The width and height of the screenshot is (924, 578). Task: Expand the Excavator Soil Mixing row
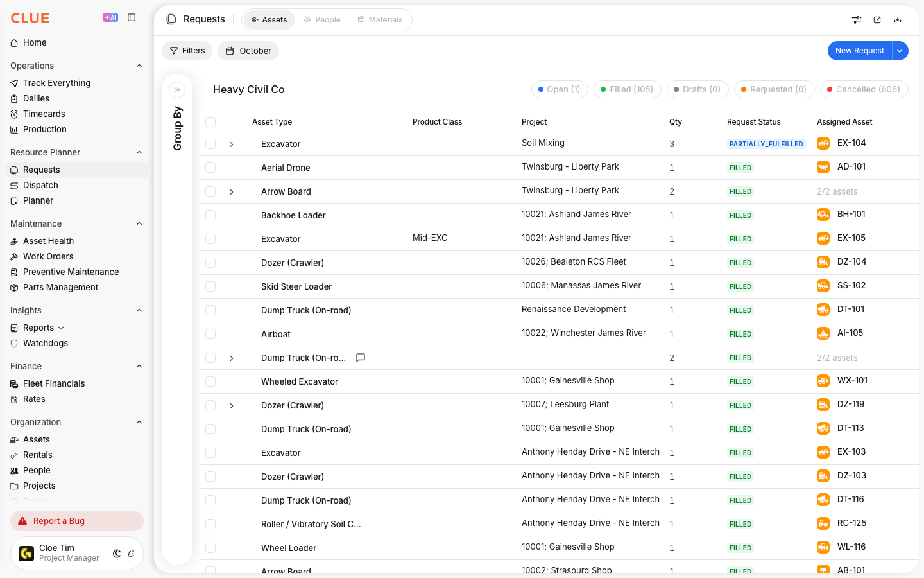coord(232,144)
